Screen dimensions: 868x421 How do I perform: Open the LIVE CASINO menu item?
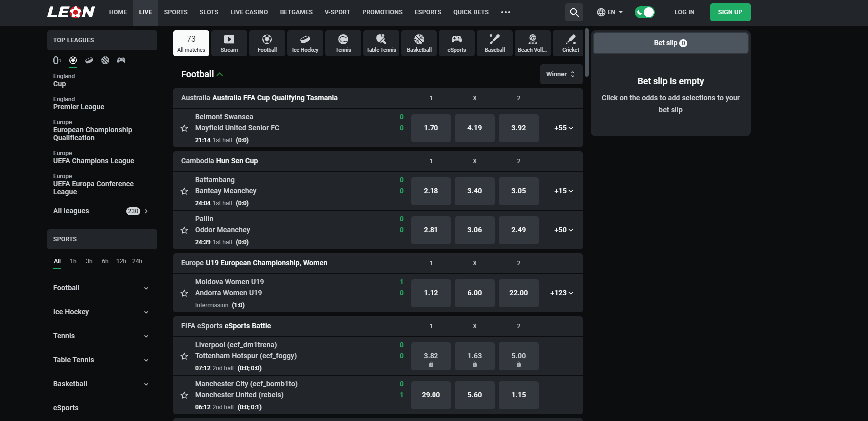pyautogui.click(x=249, y=12)
